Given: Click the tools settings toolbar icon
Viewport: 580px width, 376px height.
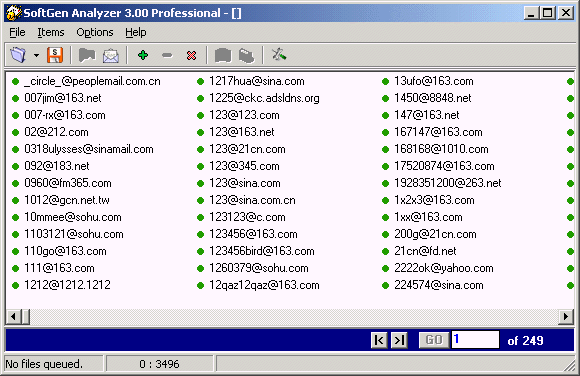Looking at the screenshot, I should [x=279, y=55].
